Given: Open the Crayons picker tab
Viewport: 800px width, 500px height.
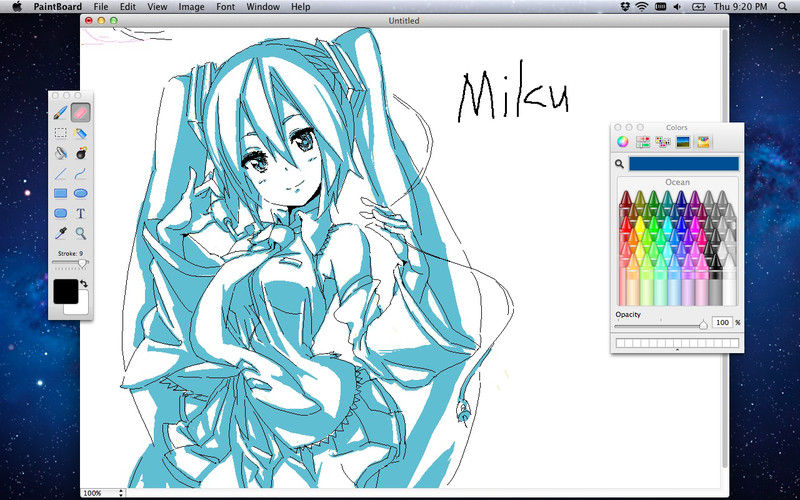Looking at the screenshot, I should [x=704, y=142].
